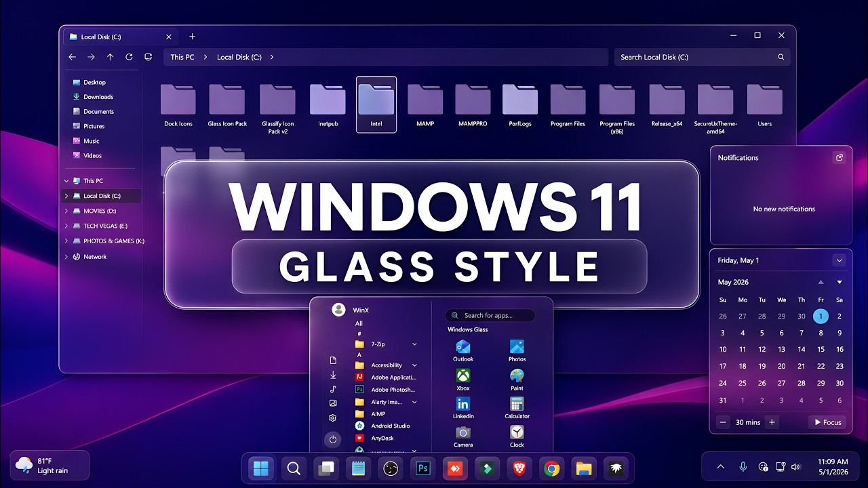Open the Linkedin app tile

tap(463, 407)
